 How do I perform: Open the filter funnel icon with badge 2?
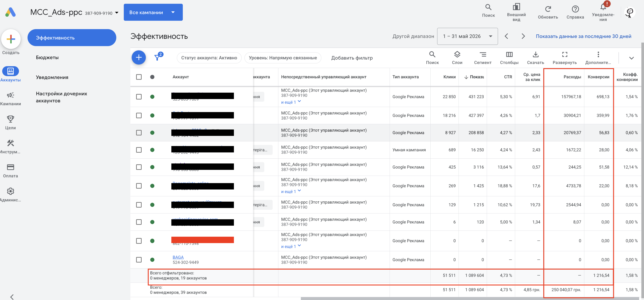click(x=158, y=57)
